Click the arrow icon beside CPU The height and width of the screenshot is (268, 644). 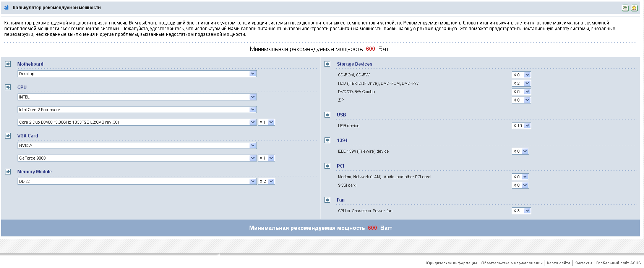click(x=8, y=87)
